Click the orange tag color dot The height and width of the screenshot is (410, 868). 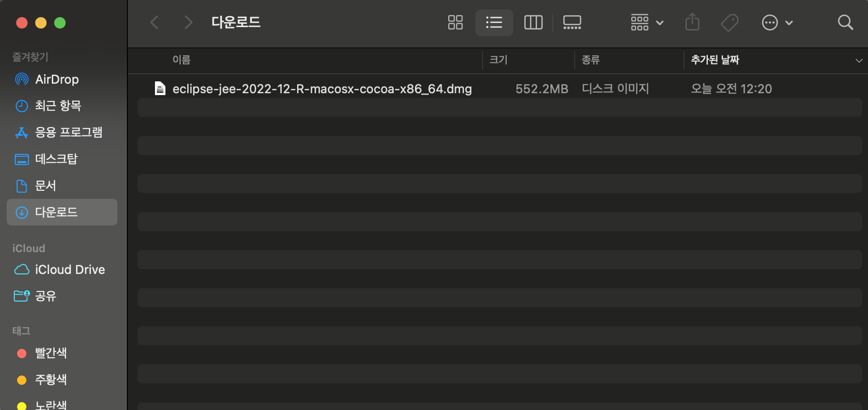coord(21,380)
